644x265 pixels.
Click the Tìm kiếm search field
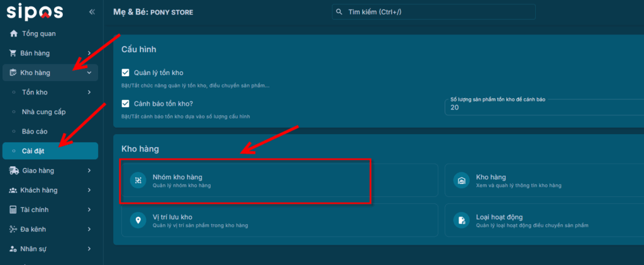[x=434, y=12]
